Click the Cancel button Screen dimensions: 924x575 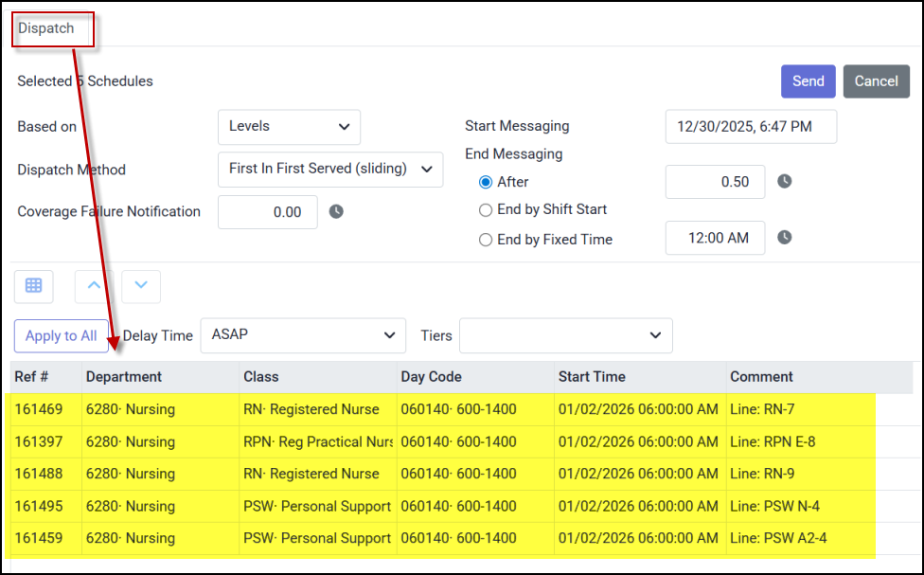click(x=876, y=81)
